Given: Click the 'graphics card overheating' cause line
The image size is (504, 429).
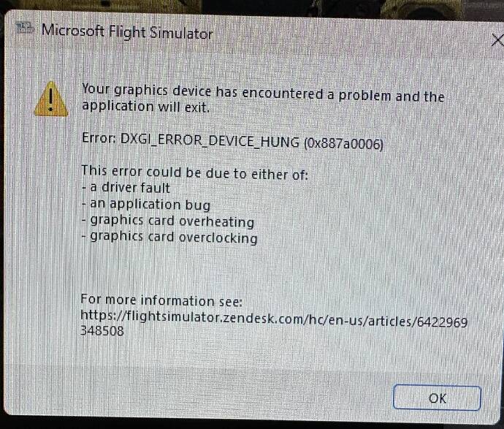Looking at the screenshot, I should 168,221.
